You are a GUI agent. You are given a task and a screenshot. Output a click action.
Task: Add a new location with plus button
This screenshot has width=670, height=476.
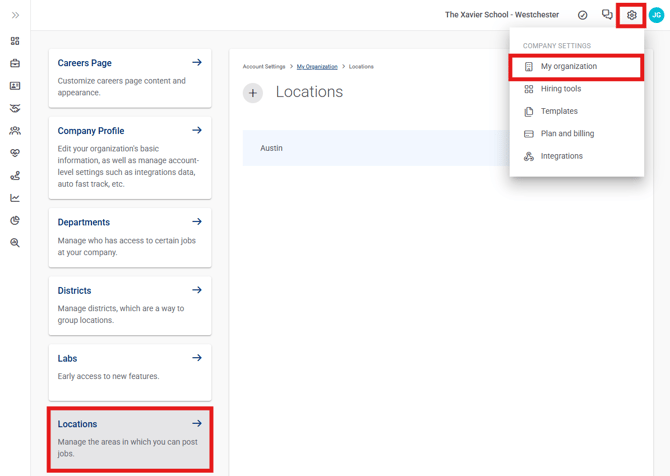pyautogui.click(x=253, y=93)
